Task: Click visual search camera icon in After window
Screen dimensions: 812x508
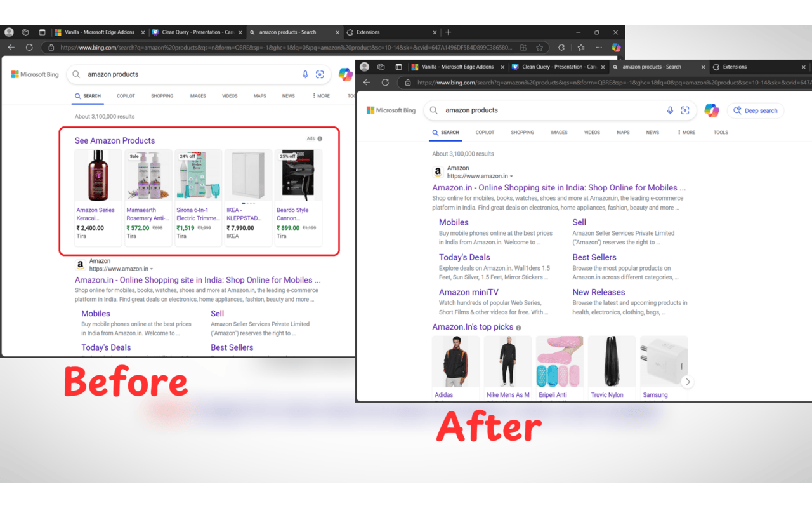Action: coord(684,110)
